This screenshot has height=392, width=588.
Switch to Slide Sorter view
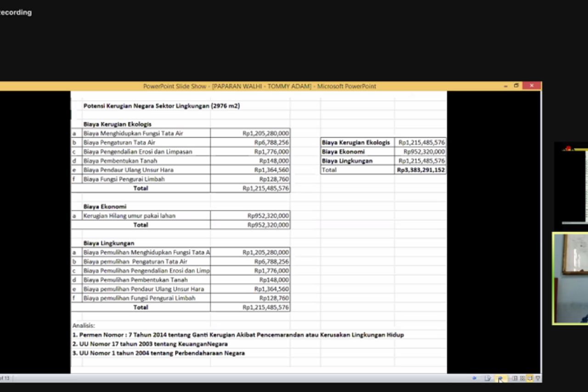point(522,378)
